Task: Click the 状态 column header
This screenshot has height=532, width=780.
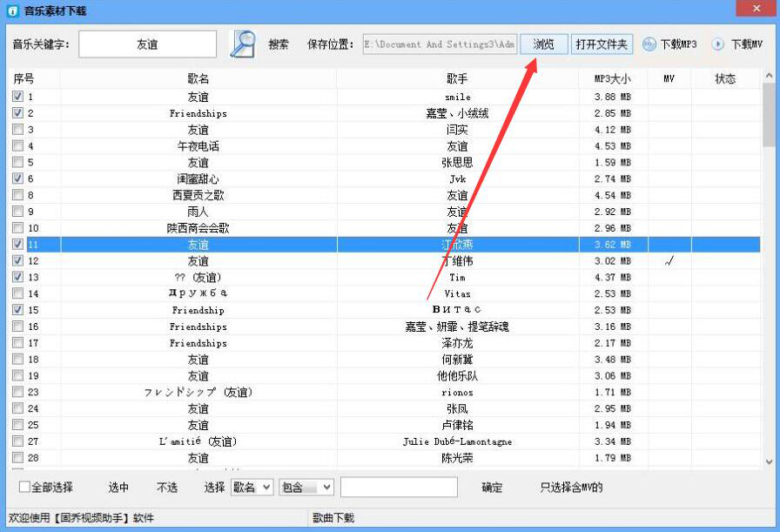Action: pos(725,78)
